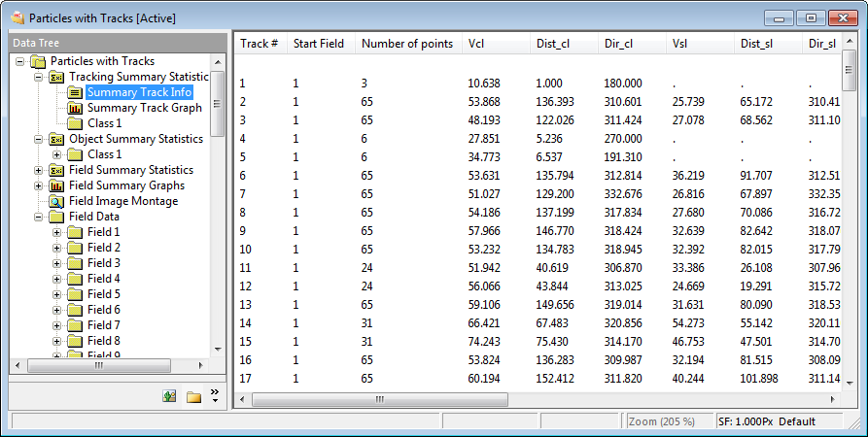Click the Field Data folder icon
The height and width of the screenshot is (437, 868).
point(56,217)
